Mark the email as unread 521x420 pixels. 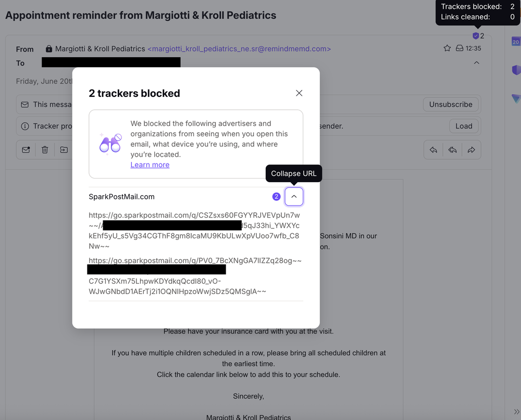click(26, 149)
